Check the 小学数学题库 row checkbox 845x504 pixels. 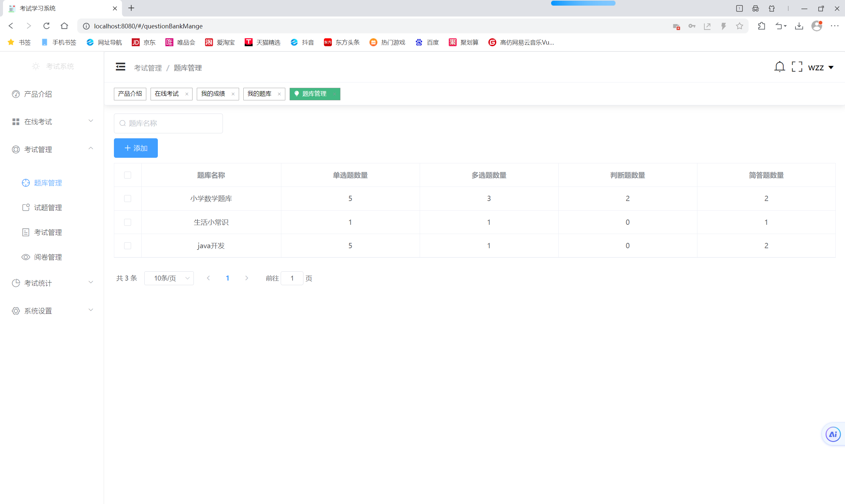click(127, 198)
